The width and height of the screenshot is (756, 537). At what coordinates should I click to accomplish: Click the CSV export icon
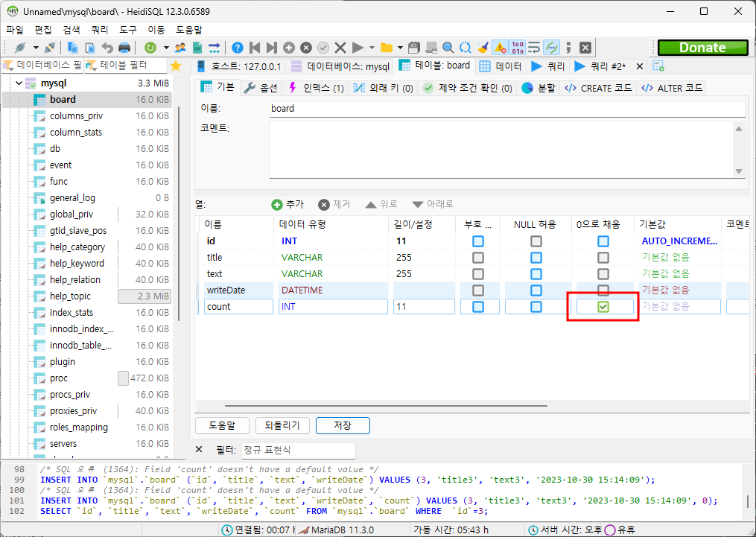(197, 48)
